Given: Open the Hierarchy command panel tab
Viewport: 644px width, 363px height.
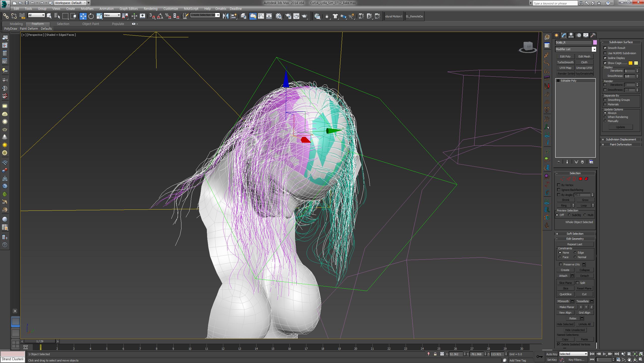Looking at the screenshot, I should (x=571, y=35).
